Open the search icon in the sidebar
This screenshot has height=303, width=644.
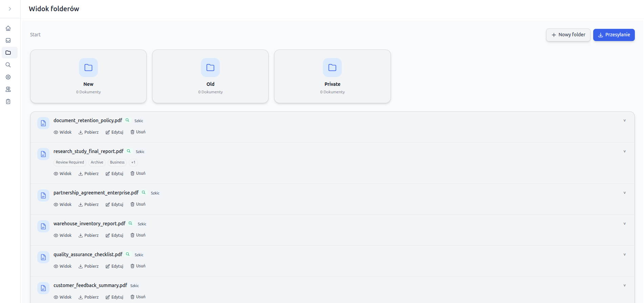(x=8, y=65)
